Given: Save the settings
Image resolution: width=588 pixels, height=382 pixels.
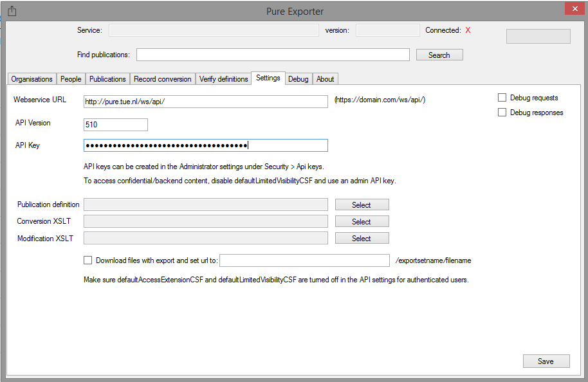Looking at the screenshot, I should pos(546,361).
